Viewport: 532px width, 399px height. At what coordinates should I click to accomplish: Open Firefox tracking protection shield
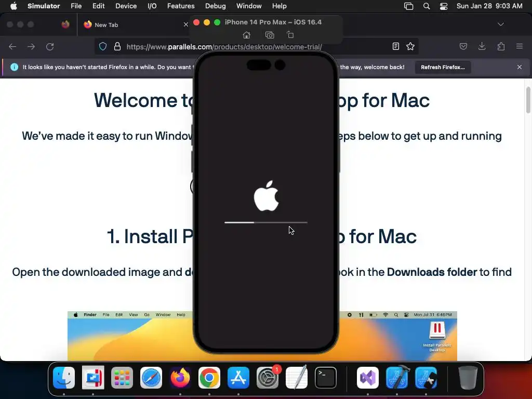pos(103,46)
